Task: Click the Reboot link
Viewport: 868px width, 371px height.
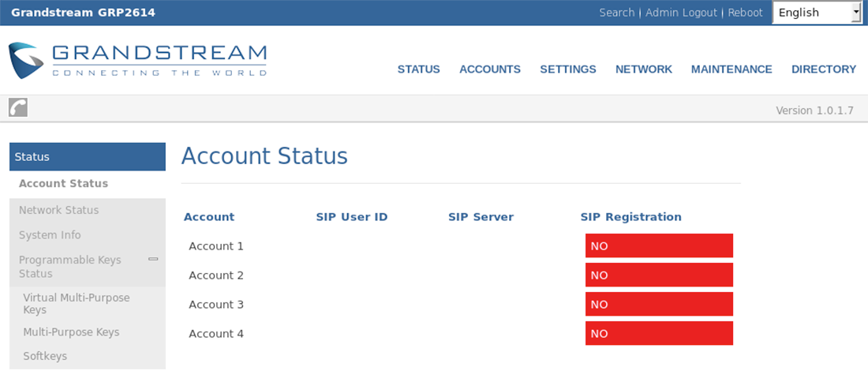Action: coord(745,13)
